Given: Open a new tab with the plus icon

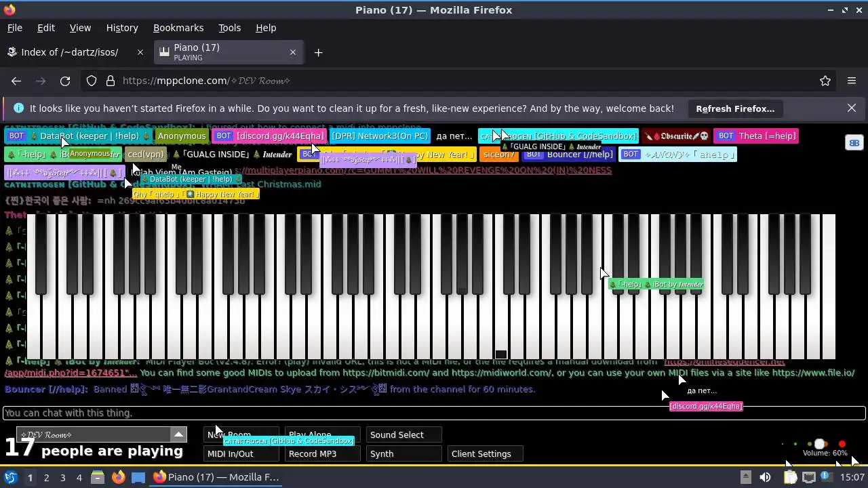Looking at the screenshot, I should [318, 52].
